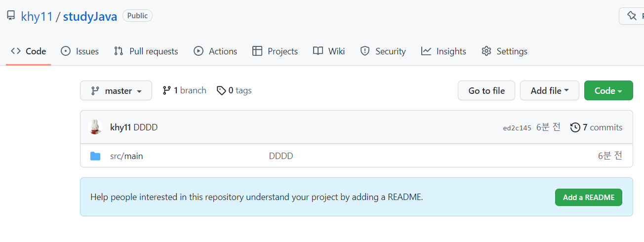The height and width of the screenshot is (242, 644).
Task: Click the src/main folder icon
Action: click(x=95, y=156)
